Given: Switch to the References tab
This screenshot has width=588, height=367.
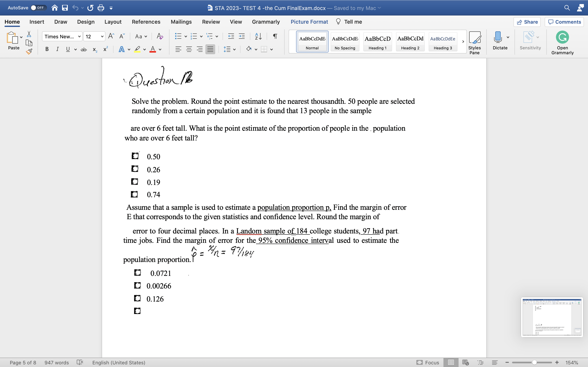Looking at the screenshot, I should pos(146,22).
